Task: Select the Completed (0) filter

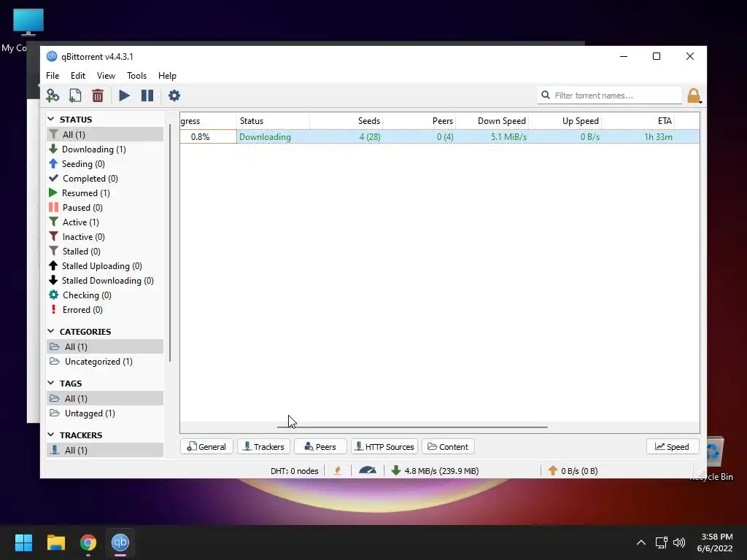Action: coord(105,179)
